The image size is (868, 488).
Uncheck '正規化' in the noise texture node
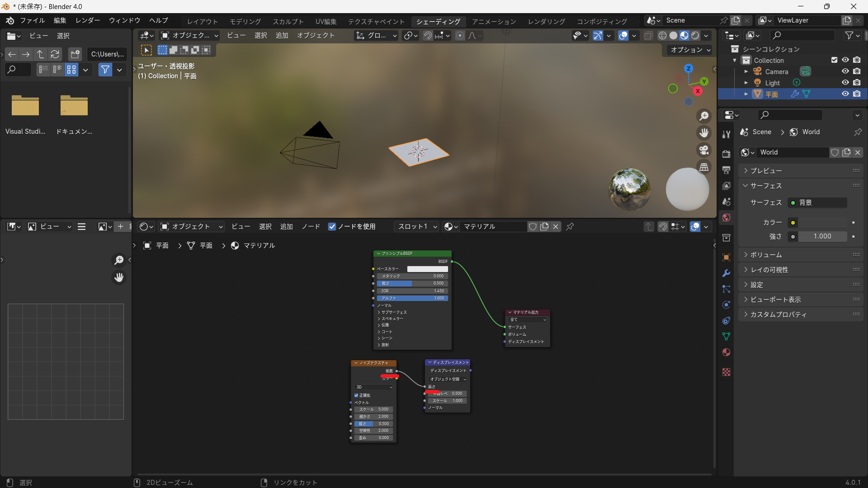[356, 395]
